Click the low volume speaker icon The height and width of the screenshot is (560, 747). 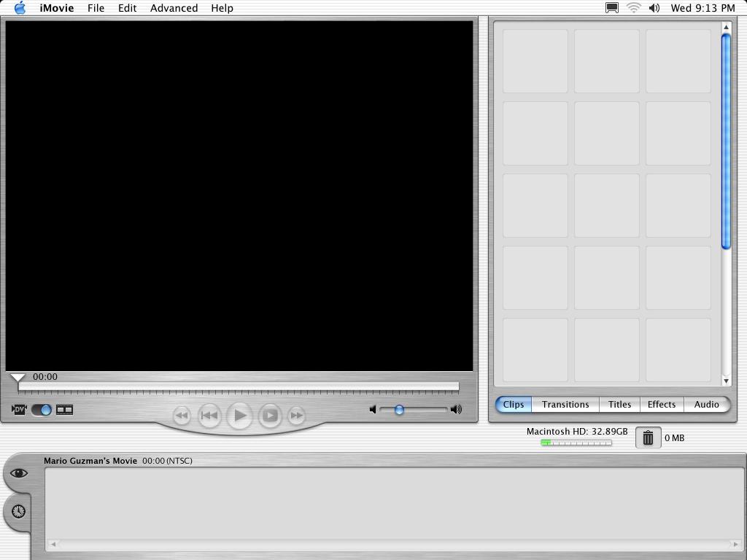pos(373,410)
